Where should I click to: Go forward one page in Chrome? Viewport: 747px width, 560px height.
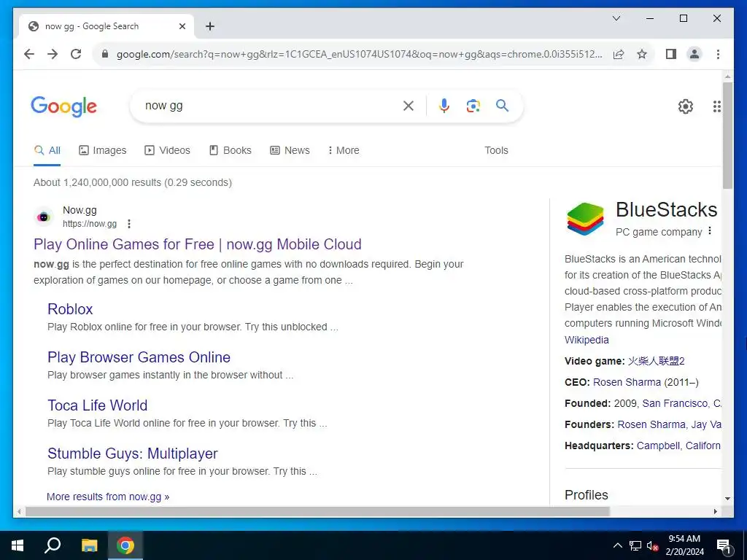pyautogui.click(x=53, y=54)
